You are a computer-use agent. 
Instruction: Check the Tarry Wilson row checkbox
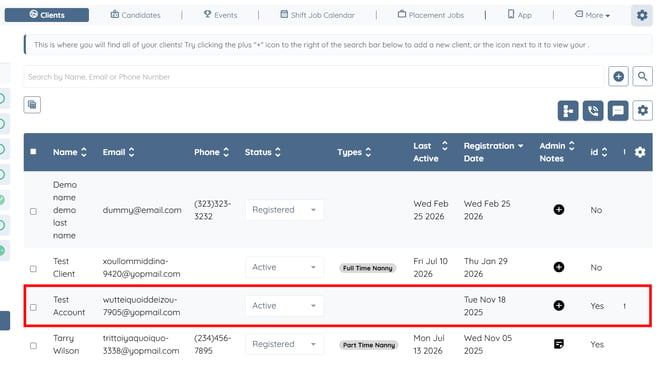[x=33, y=346]
